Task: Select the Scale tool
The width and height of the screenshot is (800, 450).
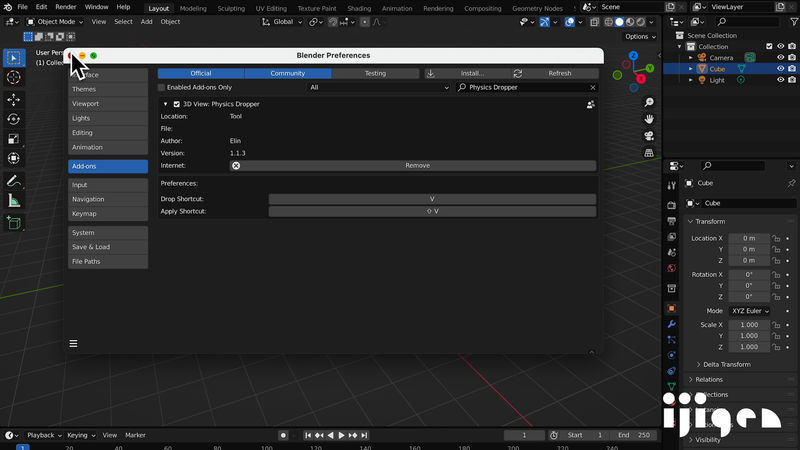Action: coord(14,139)
